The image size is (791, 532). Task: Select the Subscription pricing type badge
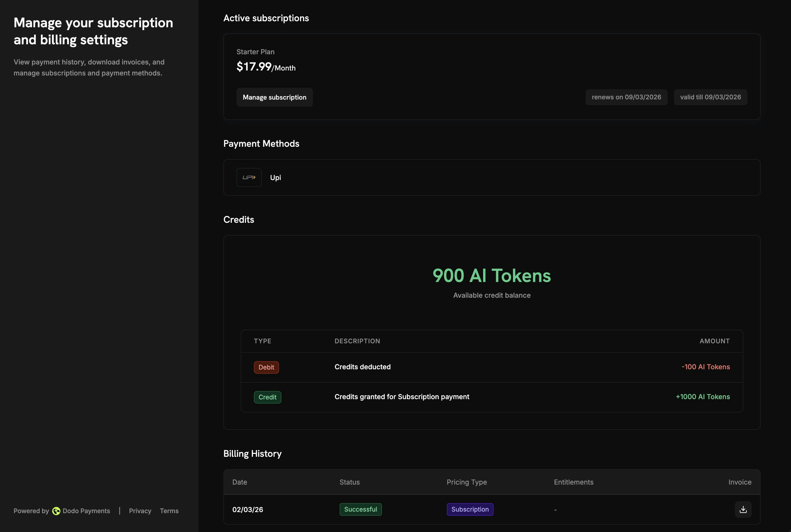click(x=470, y=509)
